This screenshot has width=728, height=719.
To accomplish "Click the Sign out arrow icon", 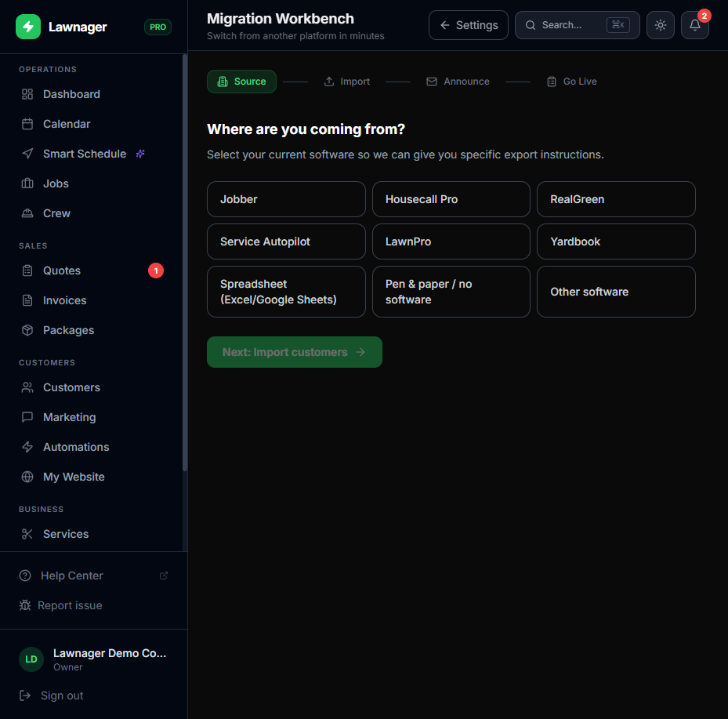I will click(25, 695).
